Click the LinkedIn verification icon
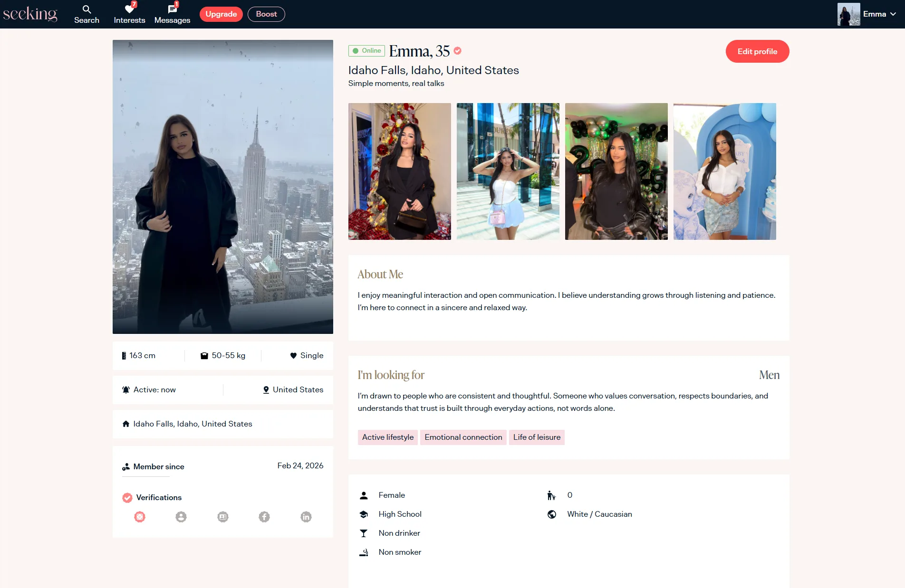Image resolution: width=905 pixels, height=588 pixels. click(306, 517)
